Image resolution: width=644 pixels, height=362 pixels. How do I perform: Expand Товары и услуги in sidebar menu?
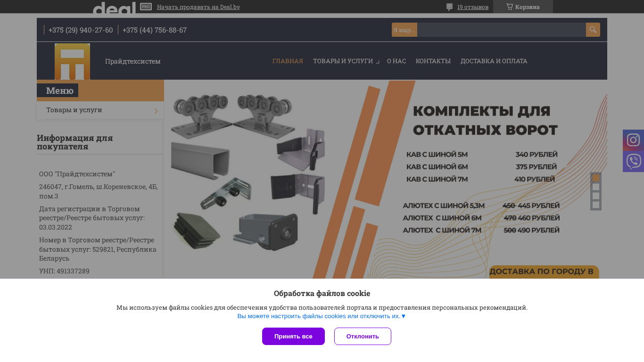(100, 110)
